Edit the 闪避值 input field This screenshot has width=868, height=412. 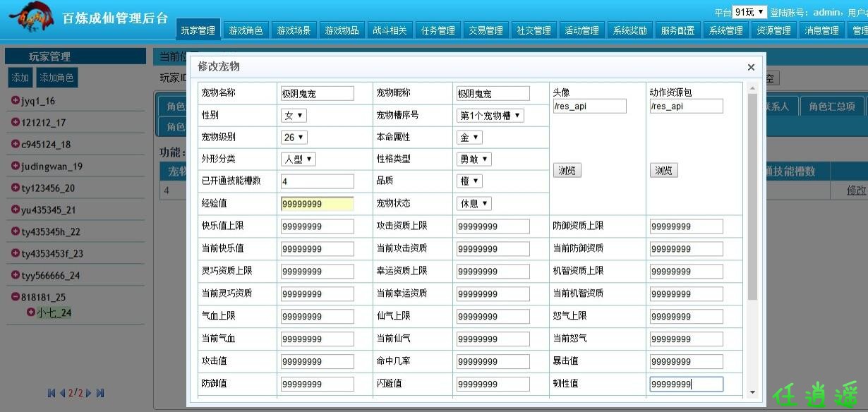(x=493, y=384)
